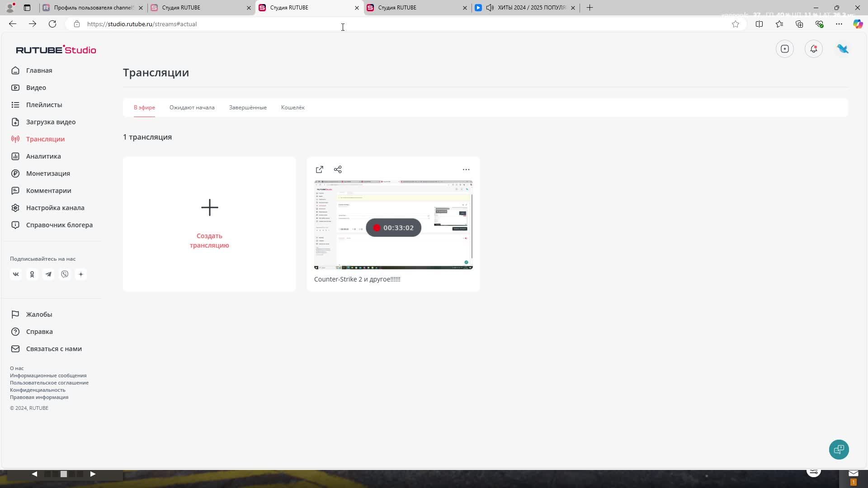Click the play arrow in bottom bar
The width and height of the screenshot is (868, 488).
(x=93, y=474)
